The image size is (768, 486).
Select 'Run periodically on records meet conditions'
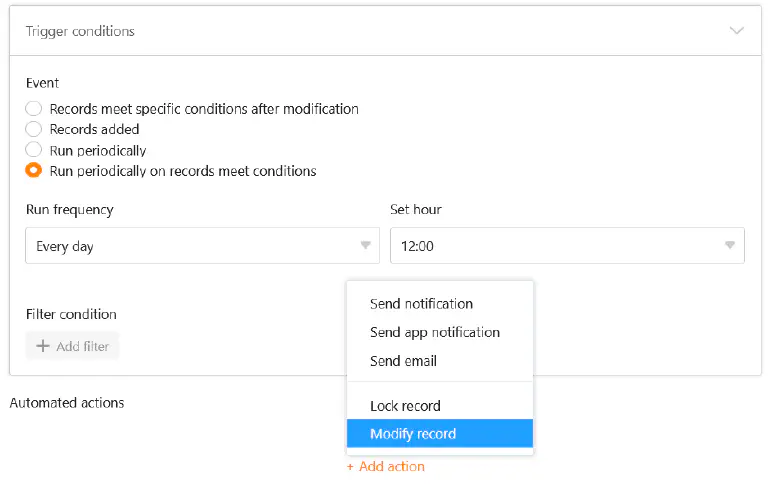pyautogui.click(x=33, y=170)
